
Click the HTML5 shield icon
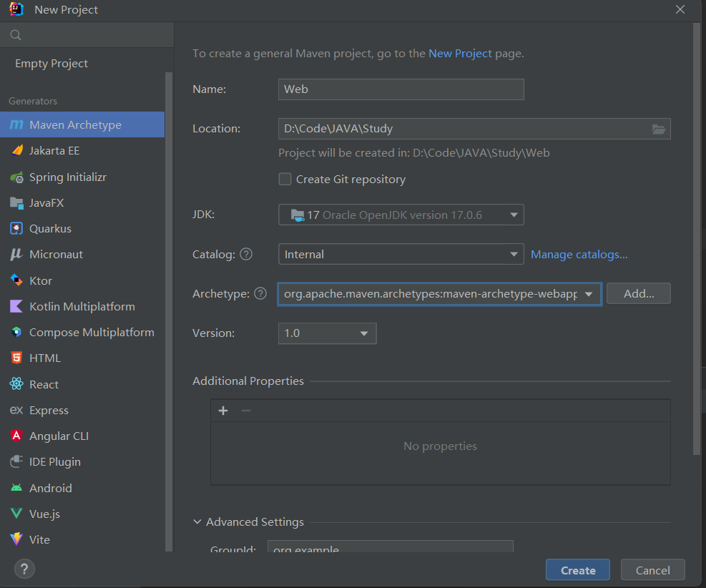(16, 358)
